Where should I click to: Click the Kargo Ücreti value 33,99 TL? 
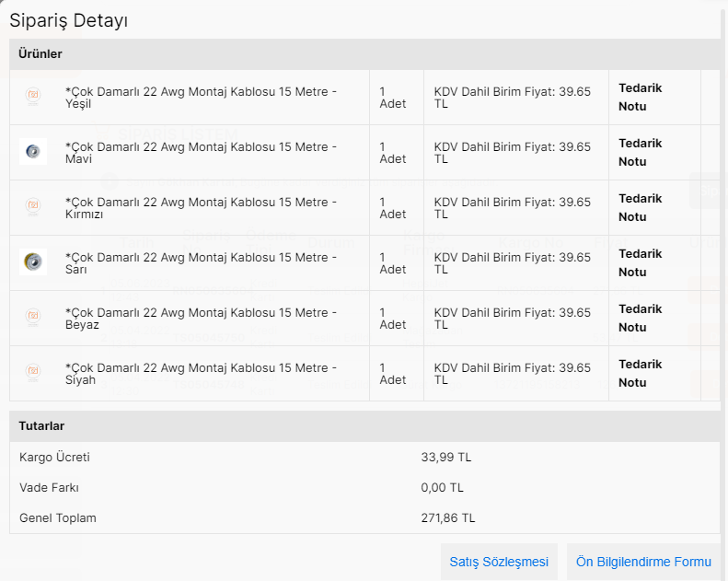pos(445,458)
